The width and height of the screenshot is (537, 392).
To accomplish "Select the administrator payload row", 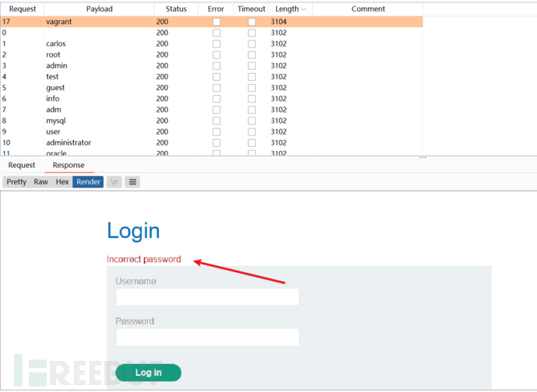I will [212, 142].
